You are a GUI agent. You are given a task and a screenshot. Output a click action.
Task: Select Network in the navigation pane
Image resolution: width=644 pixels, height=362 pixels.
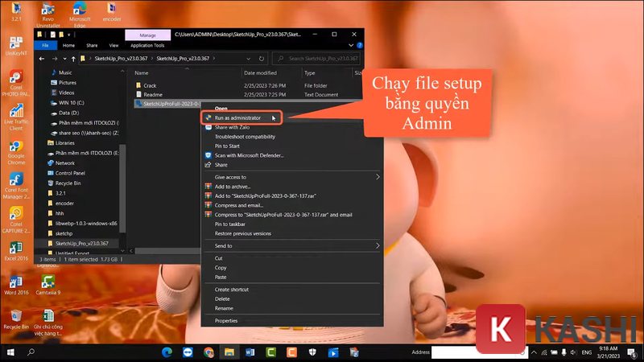(x=65, y=163)
